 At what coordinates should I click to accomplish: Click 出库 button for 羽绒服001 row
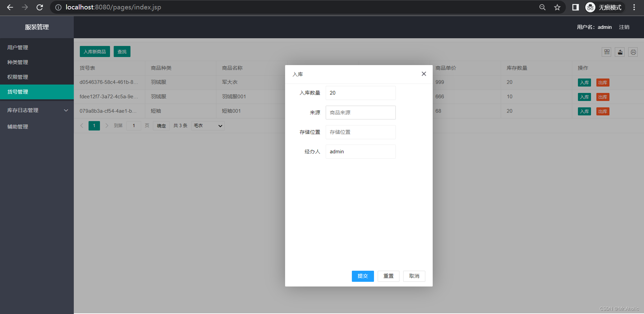pos(603,97)
